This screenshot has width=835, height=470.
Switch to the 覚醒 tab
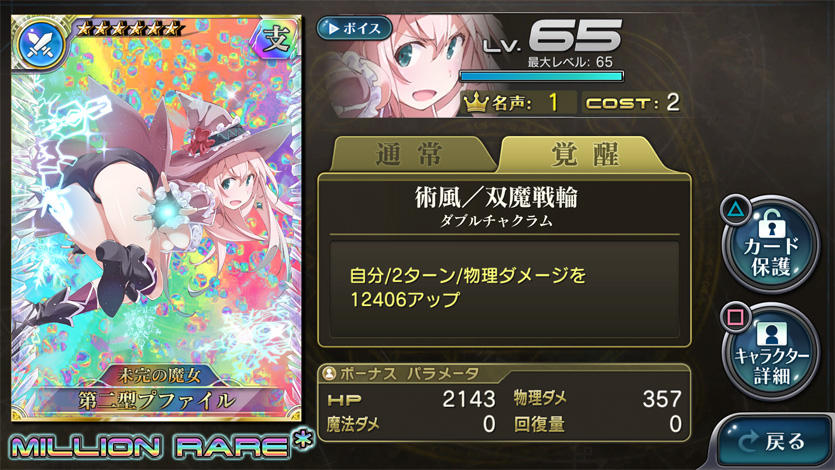pos(585,154)
